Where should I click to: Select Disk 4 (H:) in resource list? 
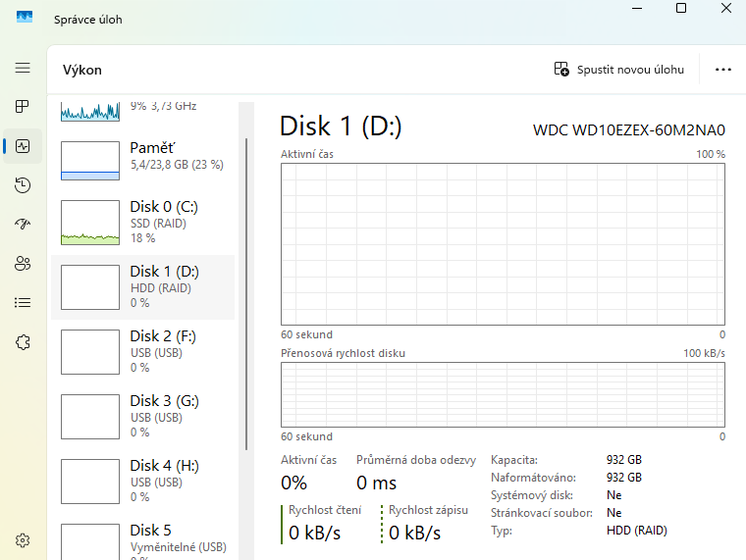point(142,482)
